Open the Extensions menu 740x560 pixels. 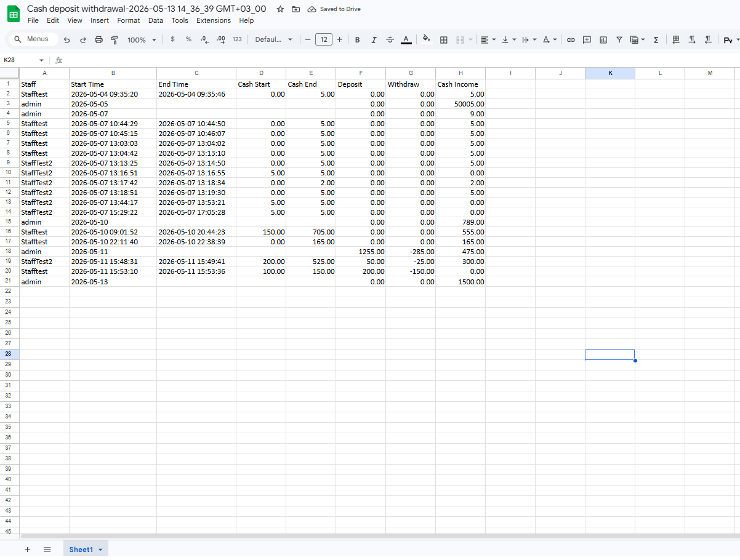coord(214,20)
